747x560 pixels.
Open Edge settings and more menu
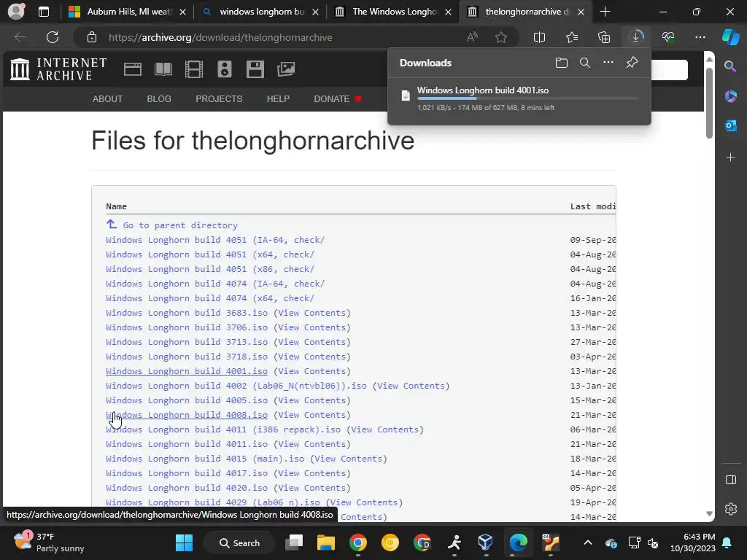pyautogui.click(x=700, y=37)
